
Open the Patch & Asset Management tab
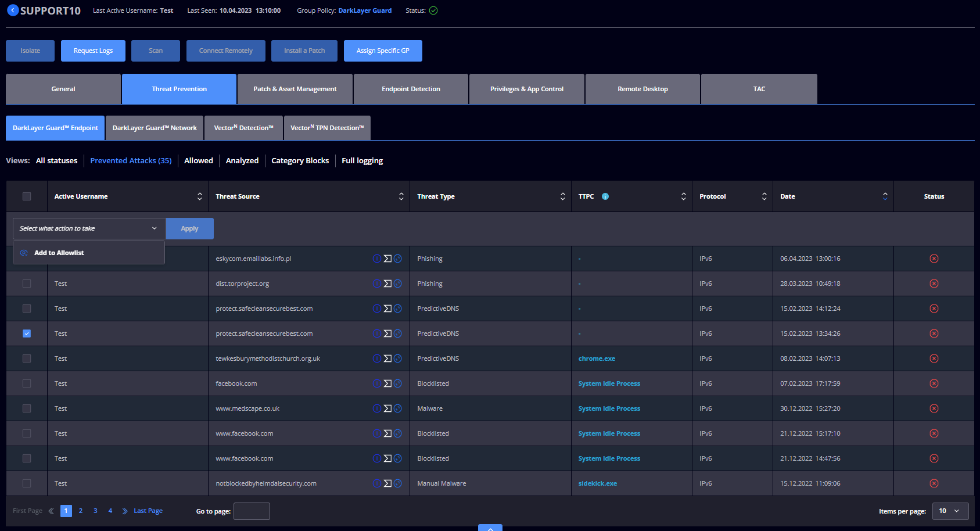(x=295, y=89)
